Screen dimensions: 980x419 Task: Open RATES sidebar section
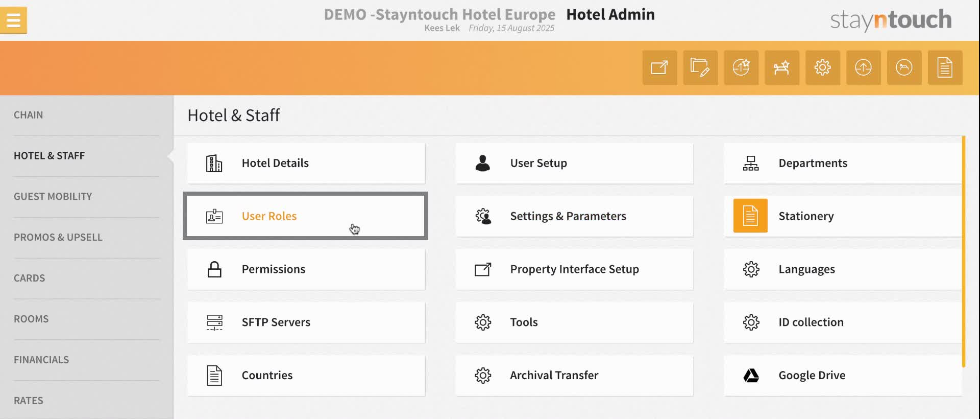(29, 401)
